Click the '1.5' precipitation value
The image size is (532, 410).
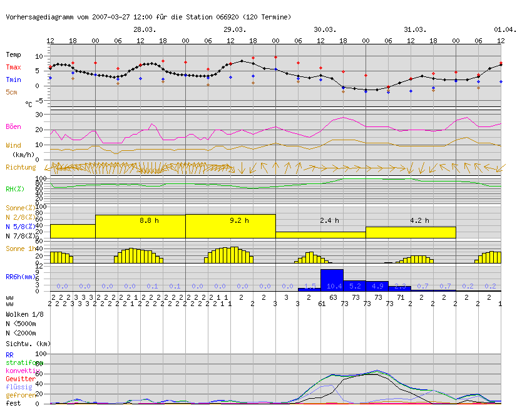[310, 287]
